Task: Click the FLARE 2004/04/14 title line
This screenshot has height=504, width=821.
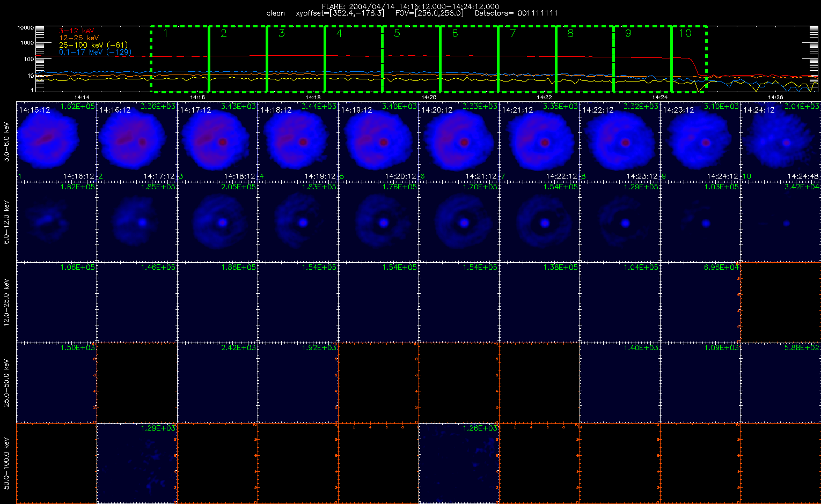Action: point(410,6)
